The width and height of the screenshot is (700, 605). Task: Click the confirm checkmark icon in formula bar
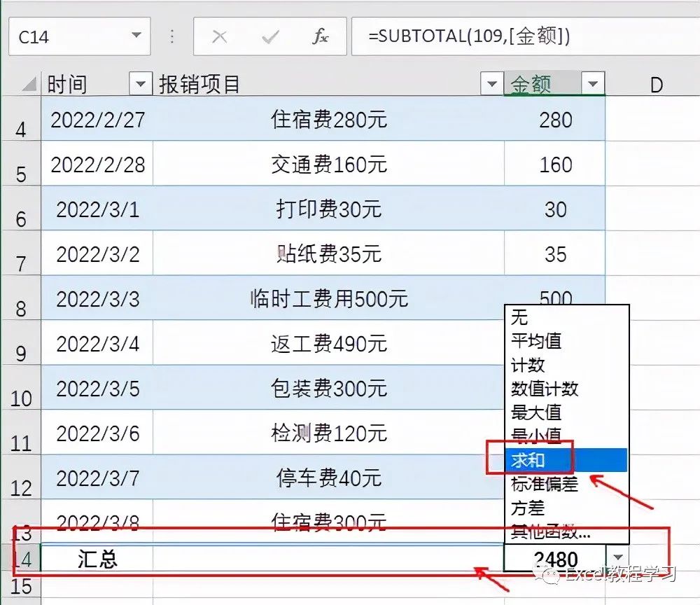(x=270, y=36)
